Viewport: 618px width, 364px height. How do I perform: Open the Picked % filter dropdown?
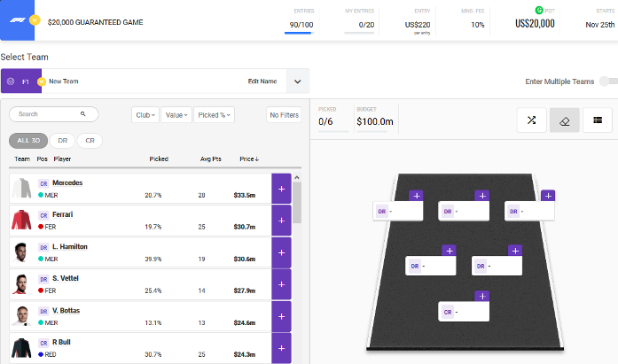pos(214,115)
